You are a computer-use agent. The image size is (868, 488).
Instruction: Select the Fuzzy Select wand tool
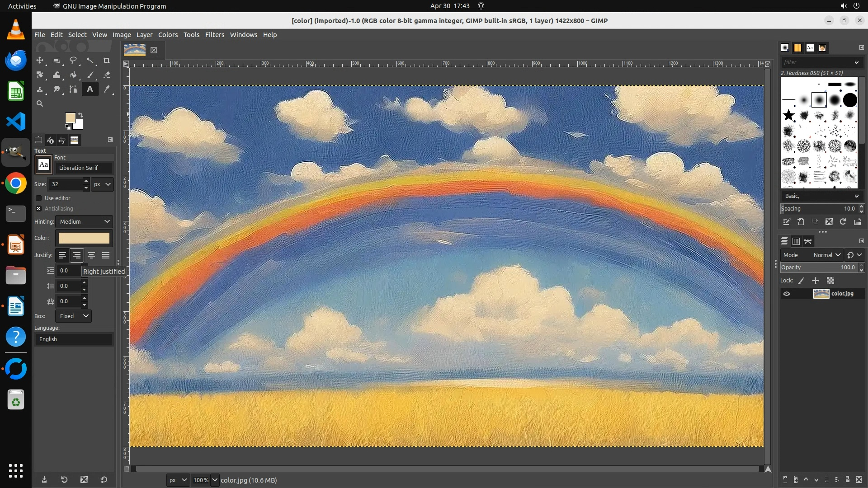(90, 61)
